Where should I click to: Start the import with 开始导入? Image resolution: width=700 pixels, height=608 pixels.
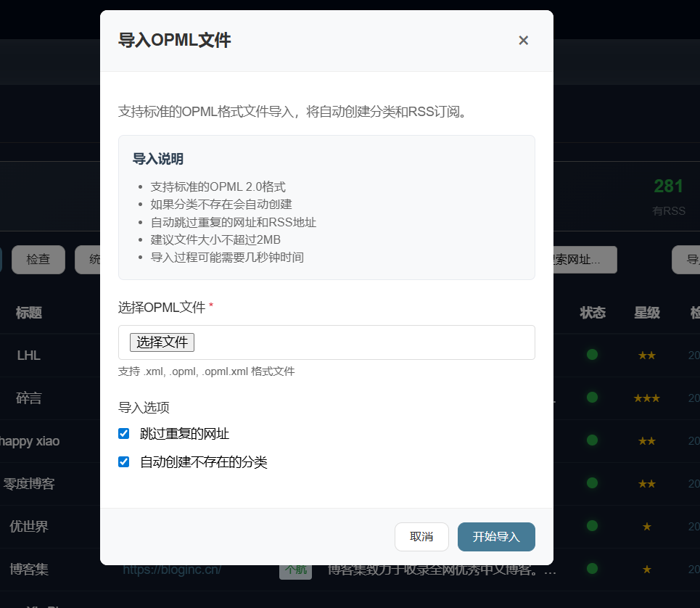tap(496, 537)
